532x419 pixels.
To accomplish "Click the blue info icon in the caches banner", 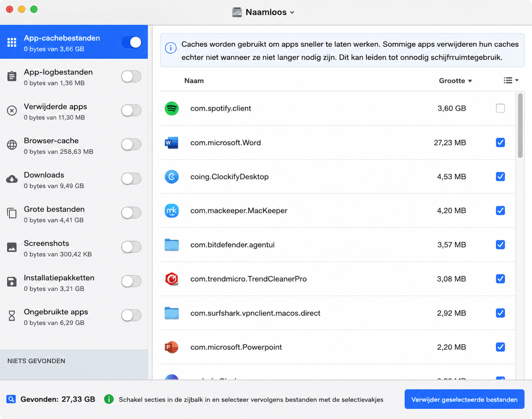I will [171, 48].
